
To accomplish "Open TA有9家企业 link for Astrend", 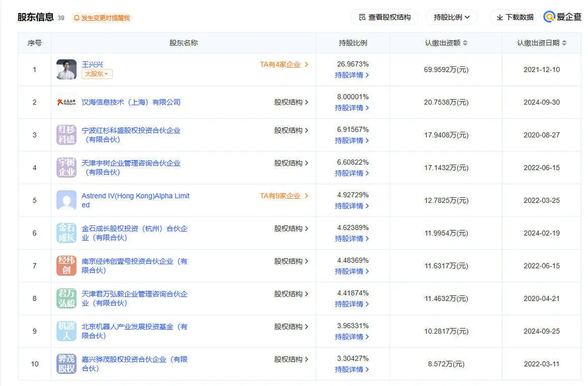I will (284, 196).
